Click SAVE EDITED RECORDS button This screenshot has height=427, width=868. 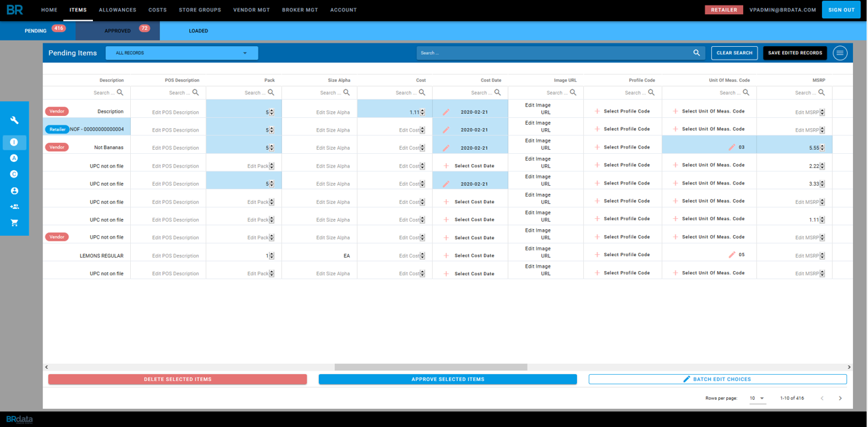click(x=795, y=53)
